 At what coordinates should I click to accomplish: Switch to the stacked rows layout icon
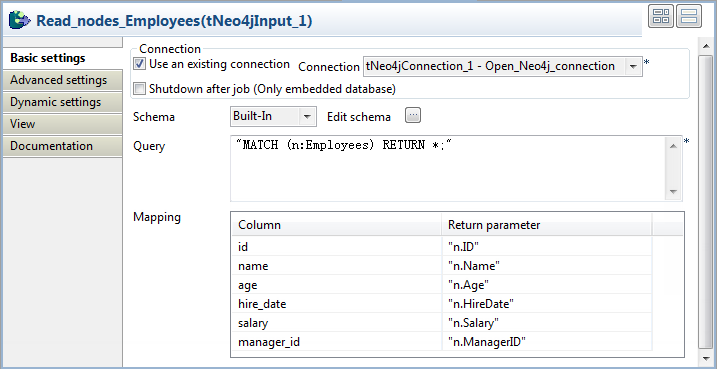point(689,16)
